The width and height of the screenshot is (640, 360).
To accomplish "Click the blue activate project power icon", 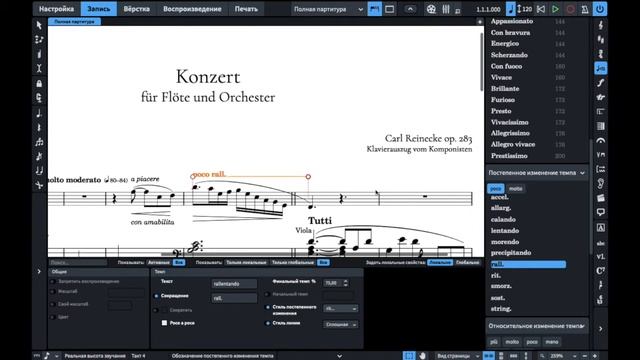I will 600,9.
